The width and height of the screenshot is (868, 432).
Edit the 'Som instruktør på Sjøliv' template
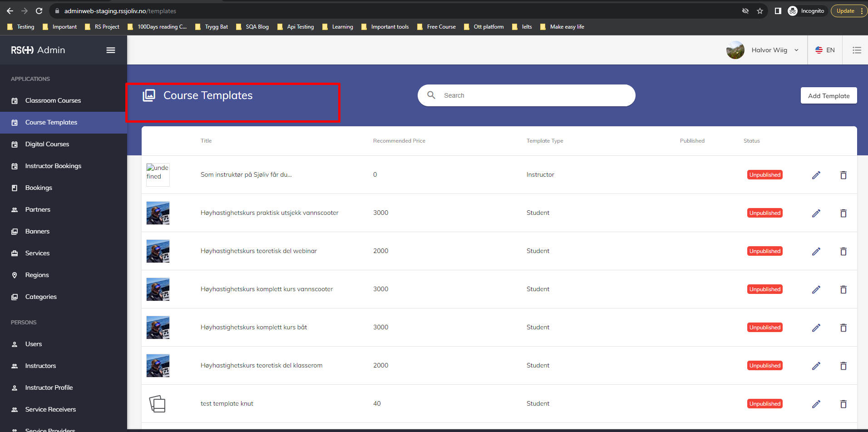pos(816,175)
